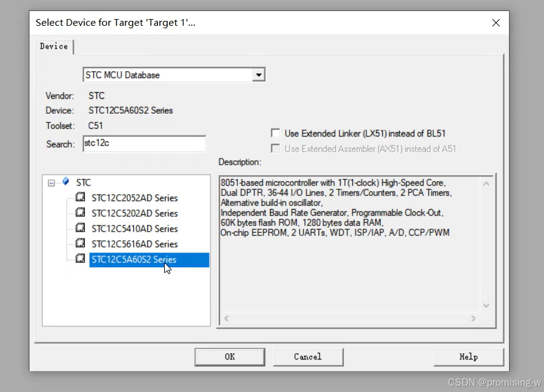This screenshot has height=392, width=544.
Task: Select STC12C2052AD Series in tree
Action: pos(135,198)
